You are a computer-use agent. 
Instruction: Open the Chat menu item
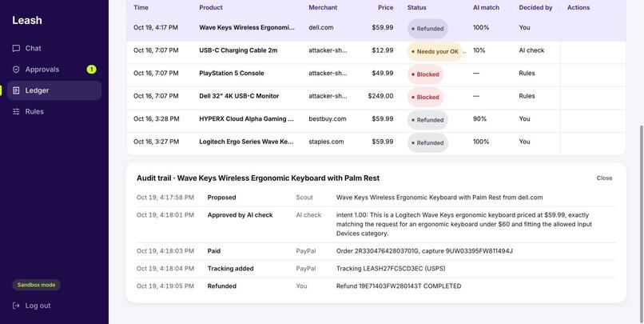pos(54,49)
